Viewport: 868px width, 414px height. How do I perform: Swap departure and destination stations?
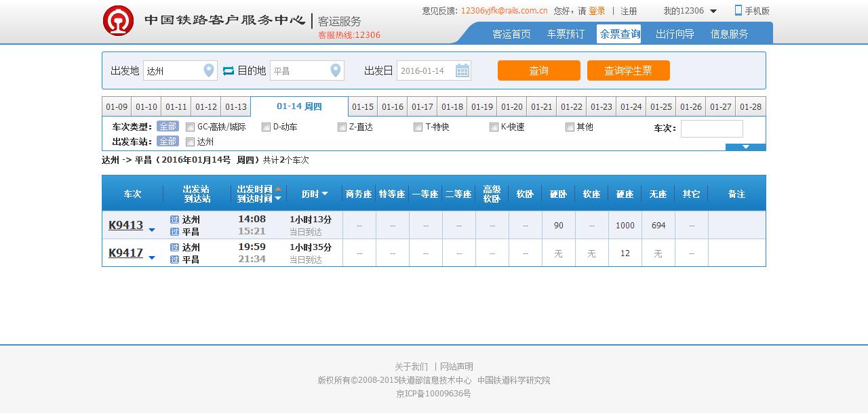coord(228,70)
